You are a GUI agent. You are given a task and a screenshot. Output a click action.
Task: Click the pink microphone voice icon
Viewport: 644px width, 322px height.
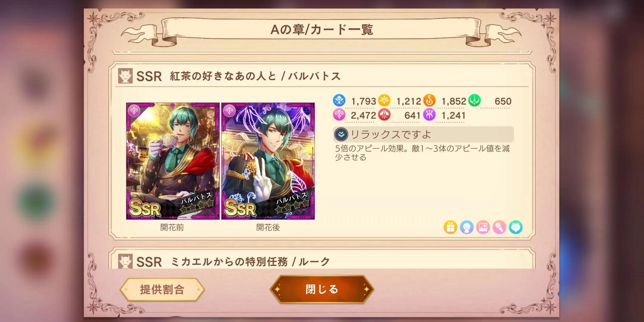499,227
